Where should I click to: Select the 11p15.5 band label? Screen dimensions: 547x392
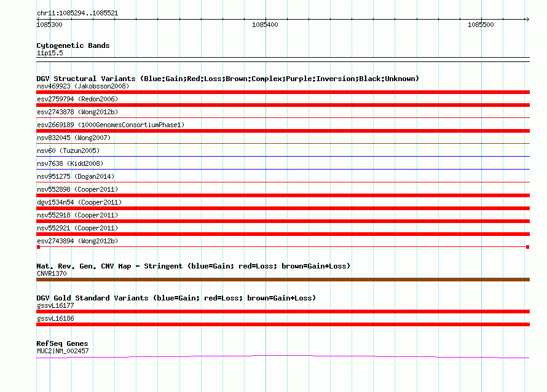(x=50, y=53)
